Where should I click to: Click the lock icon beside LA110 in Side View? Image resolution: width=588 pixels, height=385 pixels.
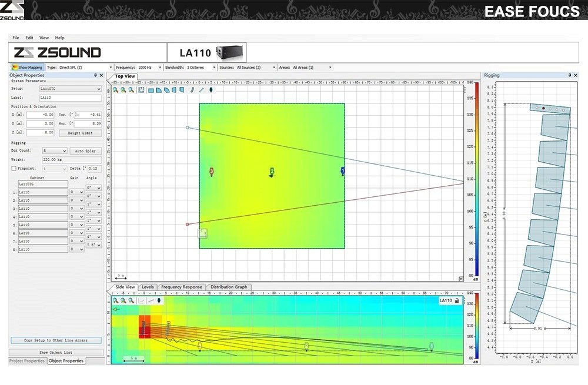click(457, 300)
